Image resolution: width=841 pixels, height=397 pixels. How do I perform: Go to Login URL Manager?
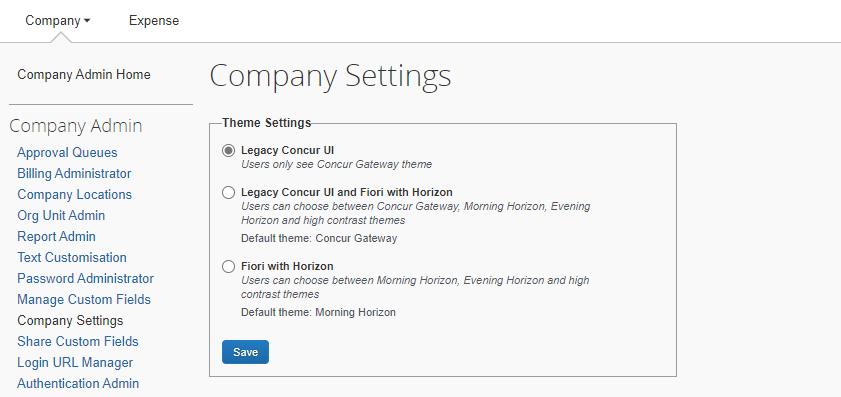(75, 362)
